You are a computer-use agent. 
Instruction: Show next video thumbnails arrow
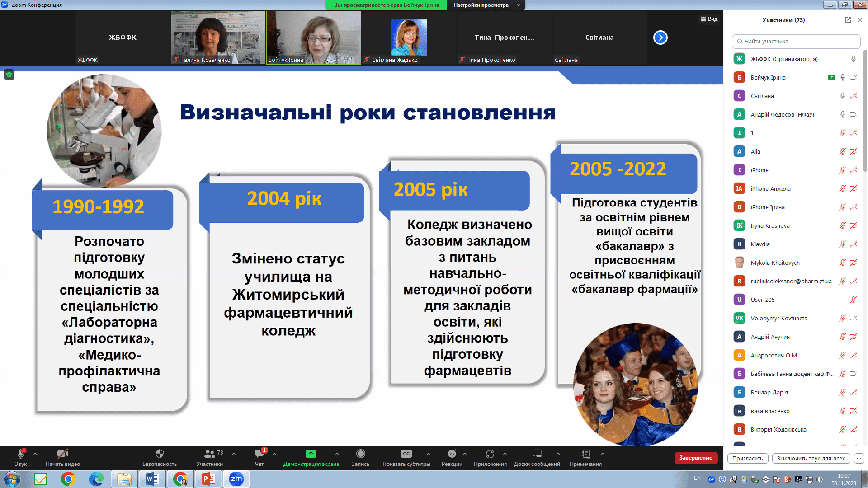point(660,38)
